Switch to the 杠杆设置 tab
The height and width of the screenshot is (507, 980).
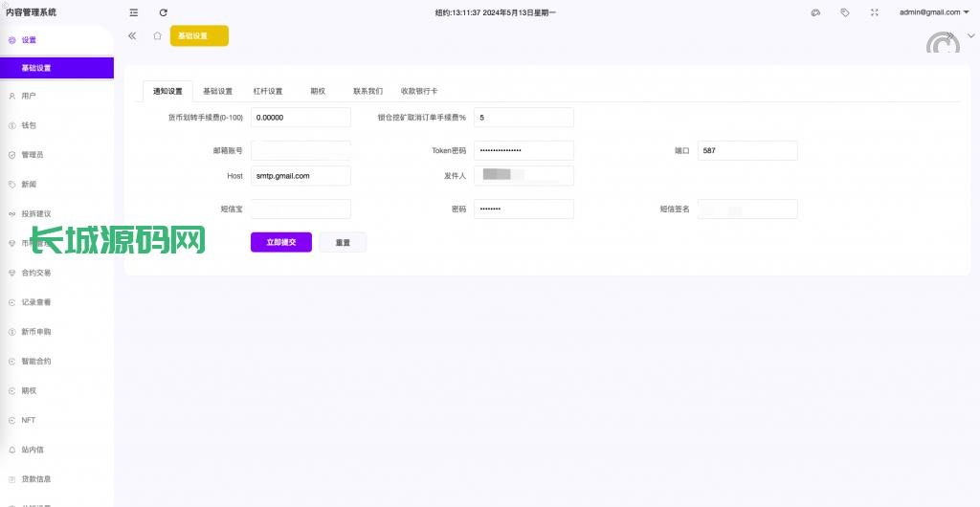268,91
